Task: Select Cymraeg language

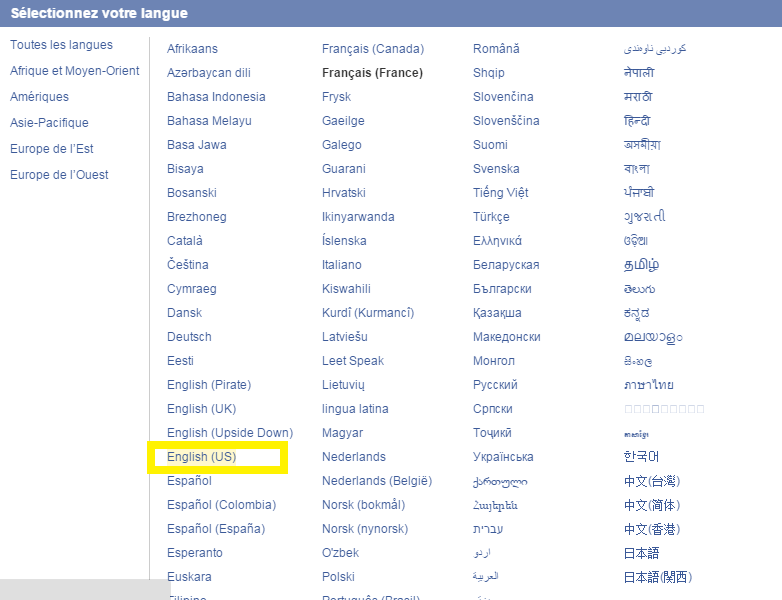Action: [192, 289]
